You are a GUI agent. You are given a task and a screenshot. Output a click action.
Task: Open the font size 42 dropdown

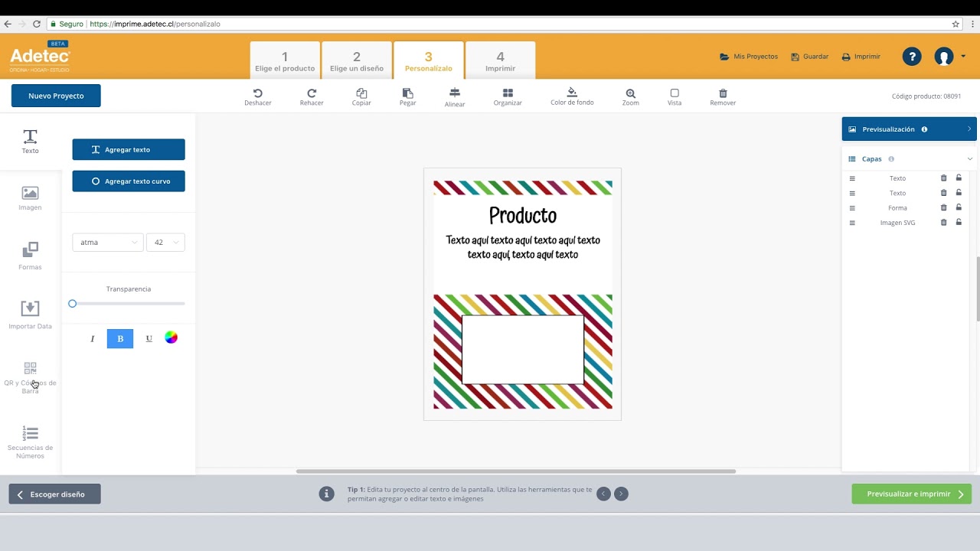tap(165, 242)
